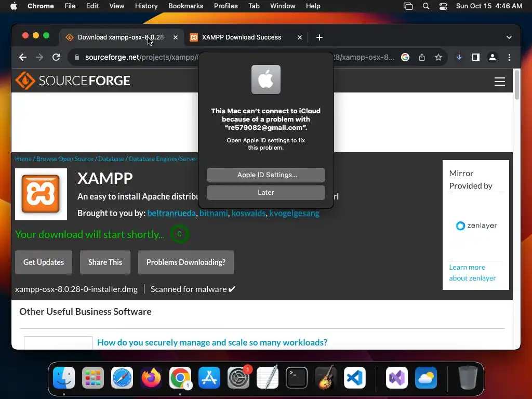Click the share page icon in address bar

(422, 57)
